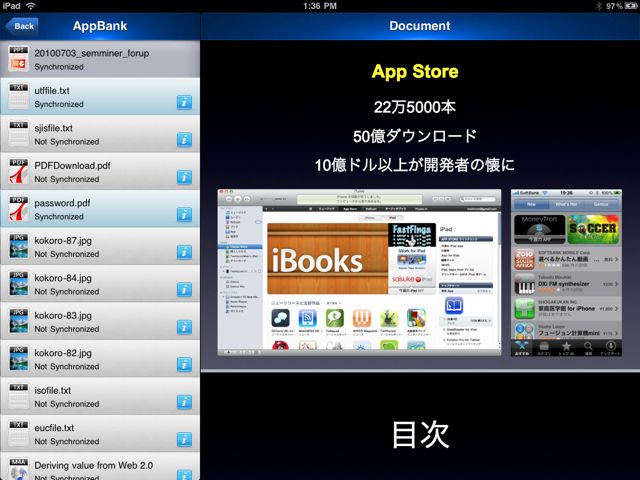Select the eucfile.txt file name
This screenshot has width=640, height=480.
[x=54, y=428]
